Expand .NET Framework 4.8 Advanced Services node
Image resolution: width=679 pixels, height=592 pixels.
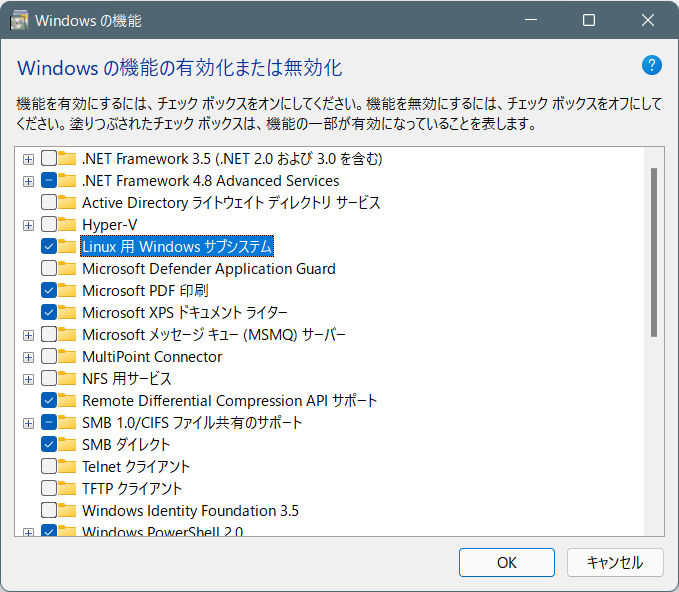(x=28, y=181)
